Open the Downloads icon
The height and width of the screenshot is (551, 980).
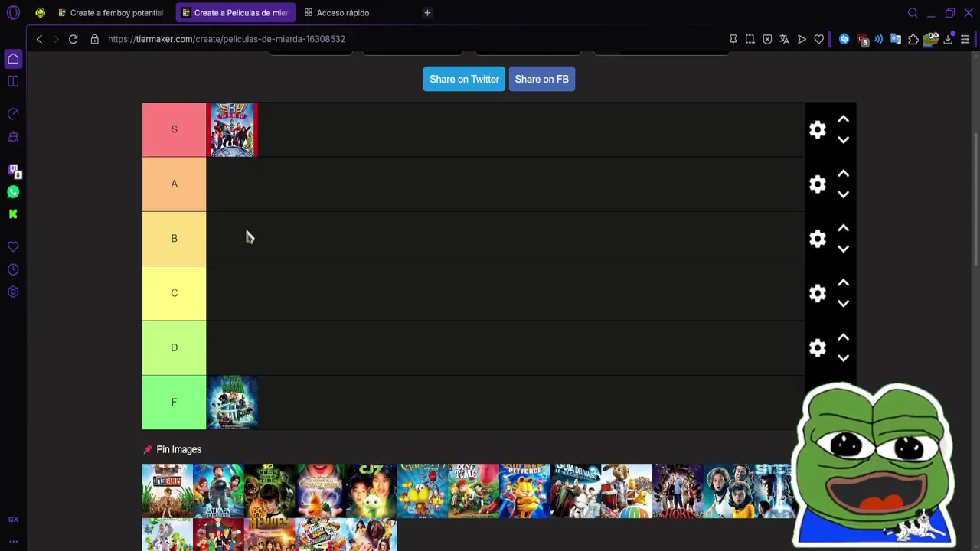(948, 39)
